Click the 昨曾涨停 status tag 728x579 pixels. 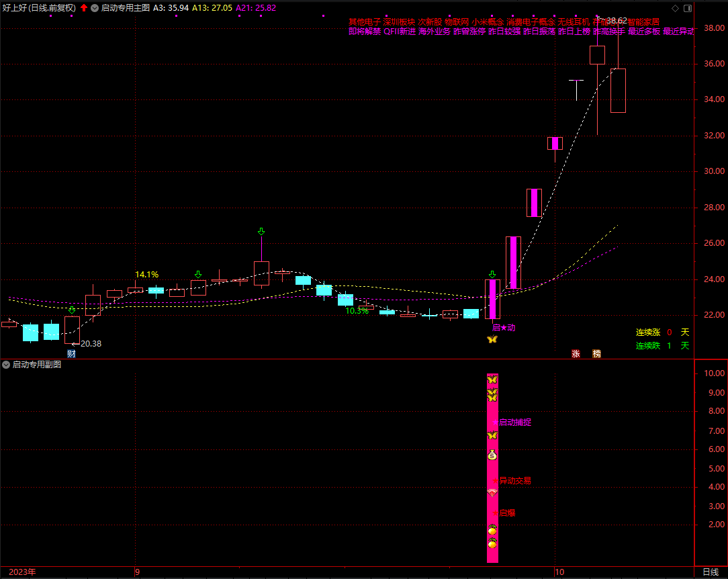click(469, 32)
